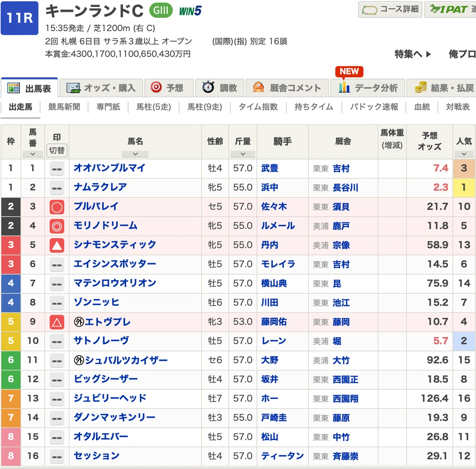Click the red circle mark for プルパレイ
476x469 pixels.
tap(57, 207)
